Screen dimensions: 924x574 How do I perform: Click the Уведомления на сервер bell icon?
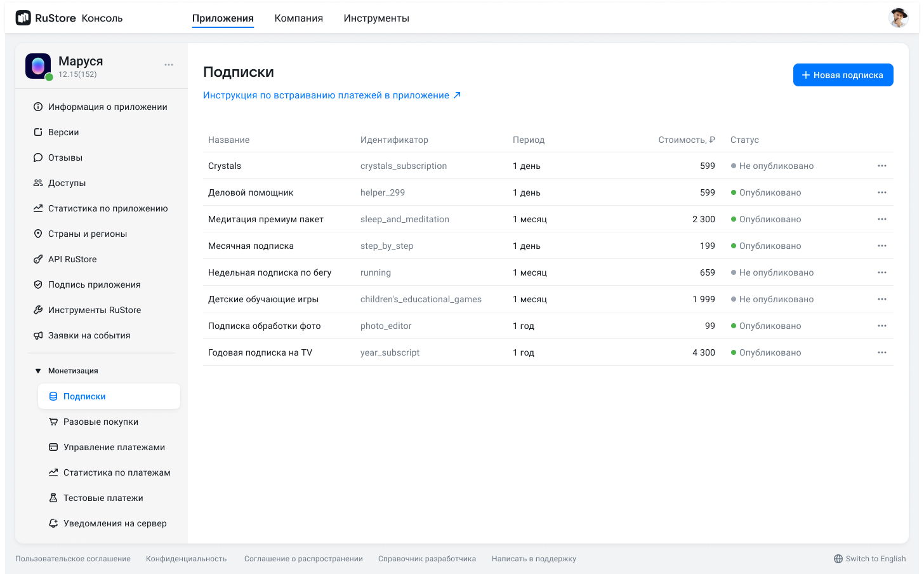(x=53, y=523)
